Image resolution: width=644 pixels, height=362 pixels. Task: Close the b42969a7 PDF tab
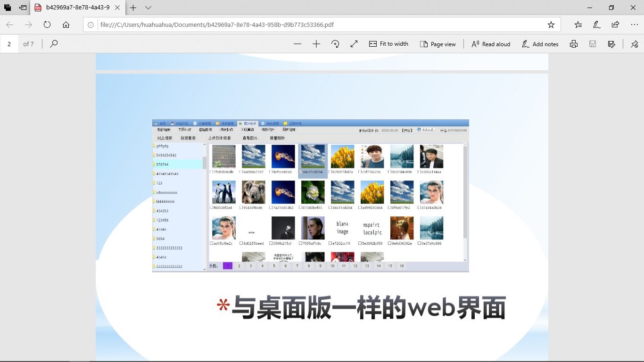117,8
